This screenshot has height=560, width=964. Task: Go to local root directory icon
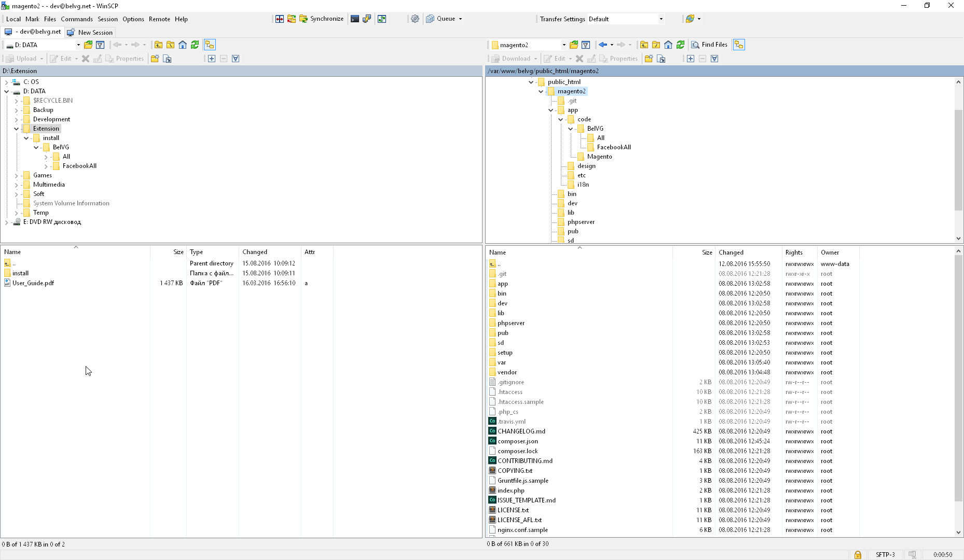point(170,45)
